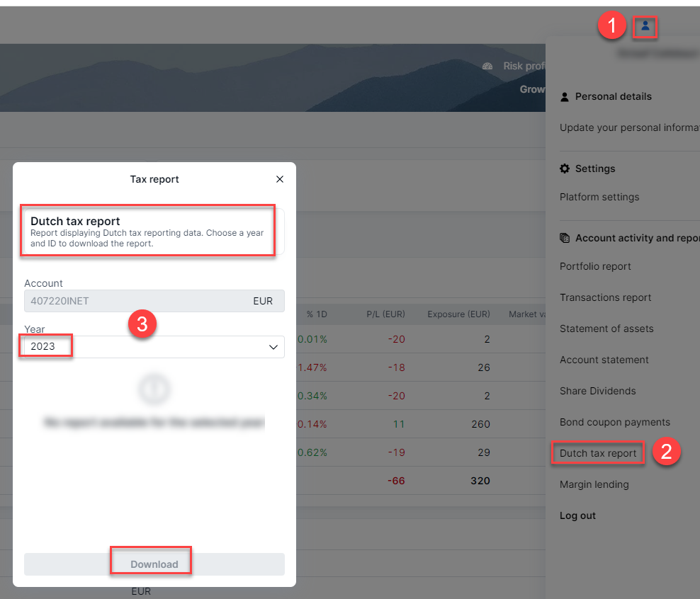Click the Settings gear icon
The width and height of the screenshot is (700, 599).
pyautogui.click(x=565, y=169)
